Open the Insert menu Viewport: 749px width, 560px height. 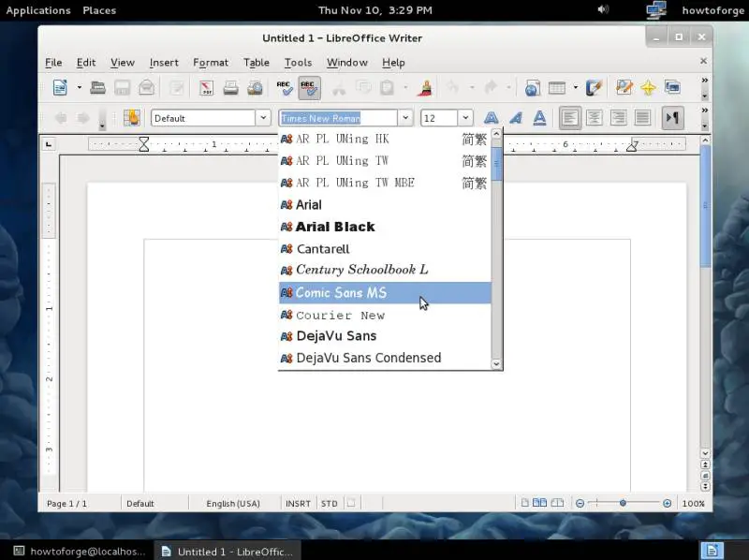coord(164,63)
